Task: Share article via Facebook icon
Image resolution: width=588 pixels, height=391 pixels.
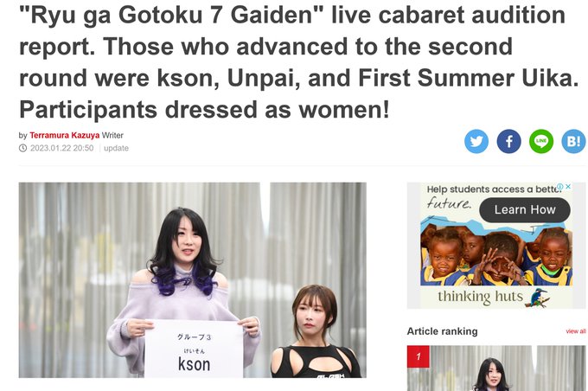Action: 508,142
